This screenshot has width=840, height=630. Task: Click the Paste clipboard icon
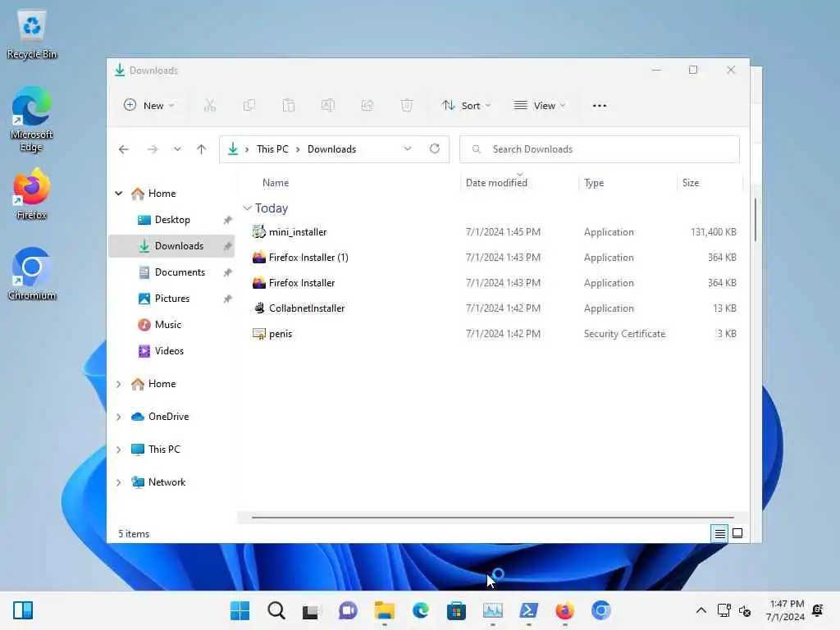[289, 106]
